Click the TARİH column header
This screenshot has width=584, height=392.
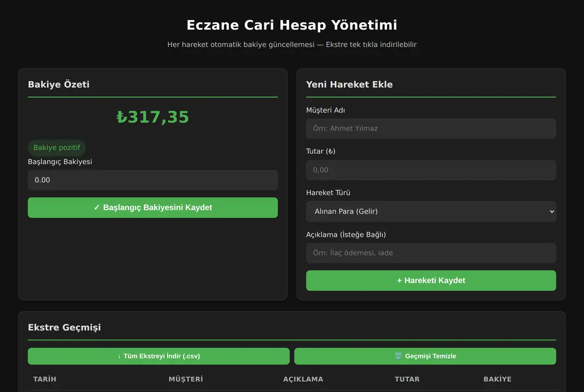pyautogui.click(x=45, y=379)
